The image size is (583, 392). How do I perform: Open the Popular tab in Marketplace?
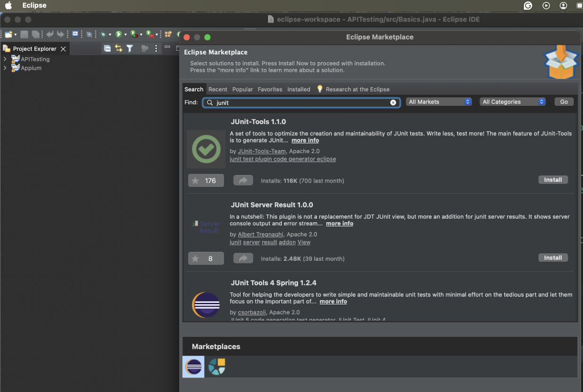point(242,89)
